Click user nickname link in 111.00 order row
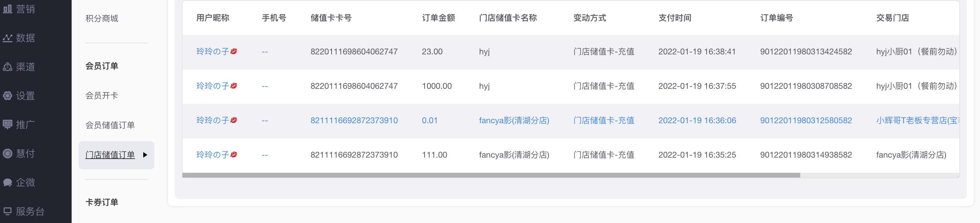 (x=217, y=155)
